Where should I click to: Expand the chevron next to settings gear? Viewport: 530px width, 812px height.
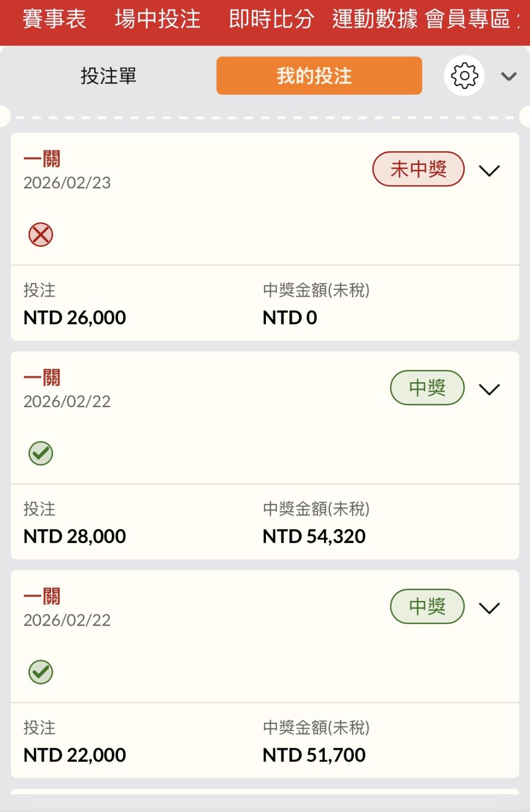click(x=508, y=77)
